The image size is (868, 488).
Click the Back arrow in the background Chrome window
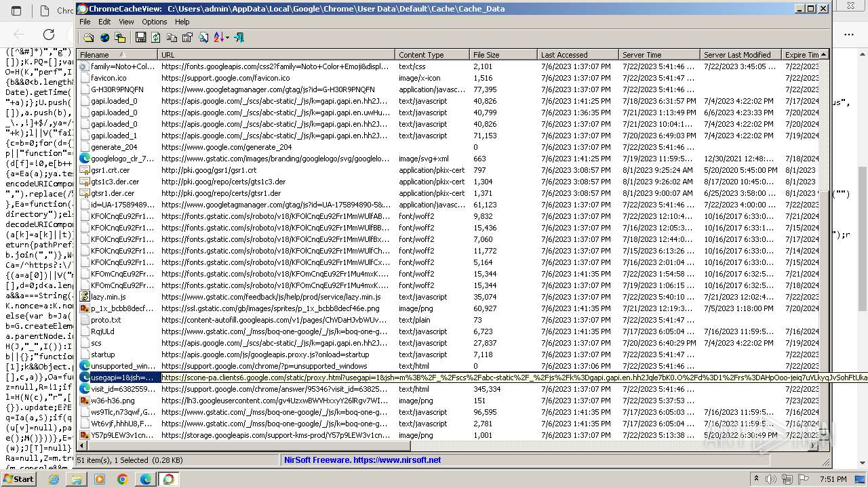point(19,34)
